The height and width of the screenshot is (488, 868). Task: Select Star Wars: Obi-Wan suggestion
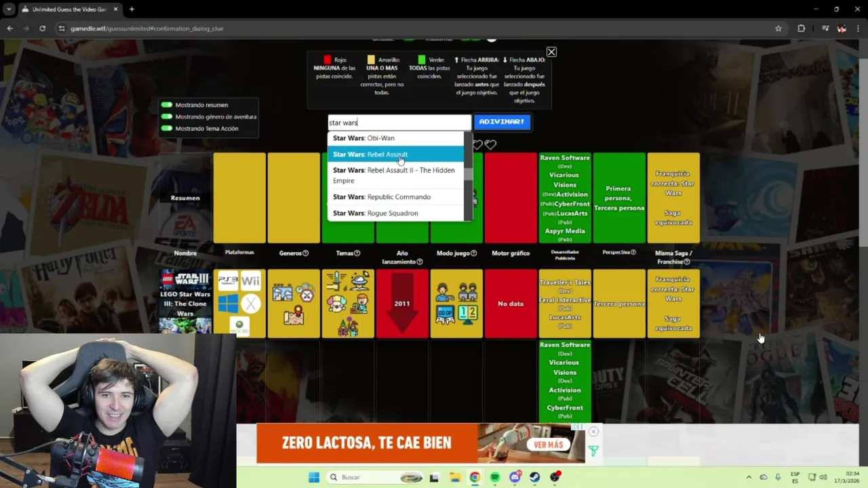[x=396, y=138]
